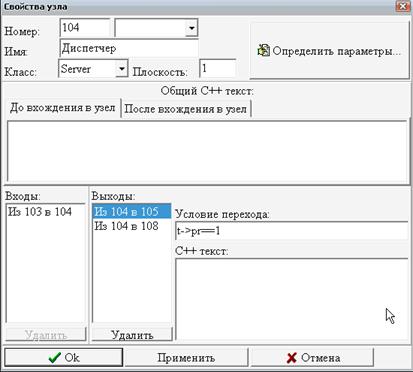413x372 pixels.
Task: Select output row Из 104 в 105
Action: [x=132, y=212]
